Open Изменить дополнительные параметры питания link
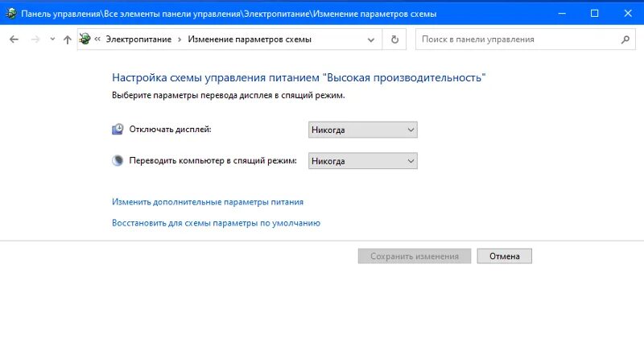This screenshot has height=347, width=644. tap(208, 202)
